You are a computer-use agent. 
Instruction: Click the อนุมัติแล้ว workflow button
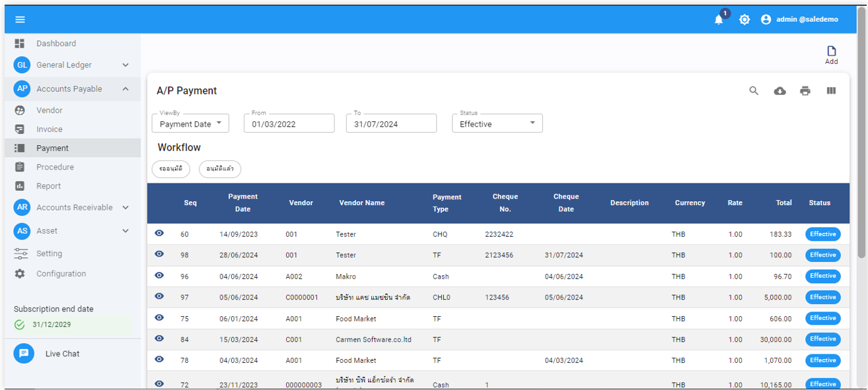pyautogui.click(x=220, y=169)
